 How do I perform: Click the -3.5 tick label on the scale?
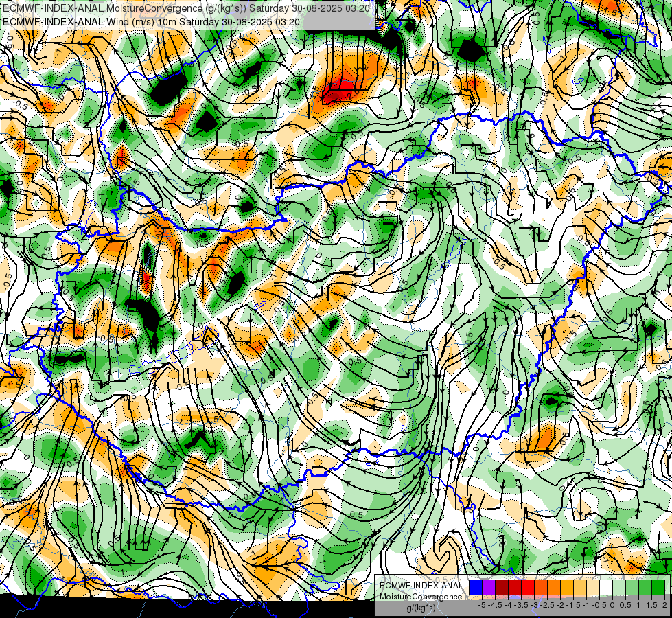tap(522, 605)
